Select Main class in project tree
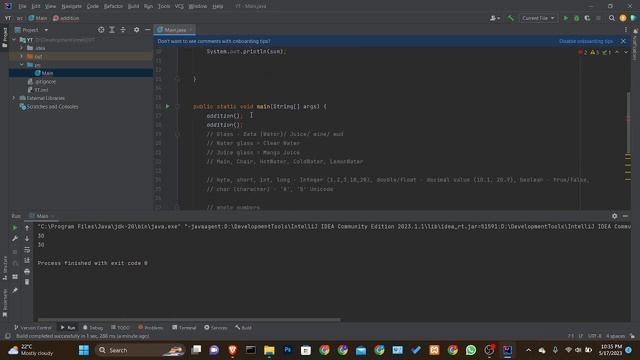 (x=47, y=73)
